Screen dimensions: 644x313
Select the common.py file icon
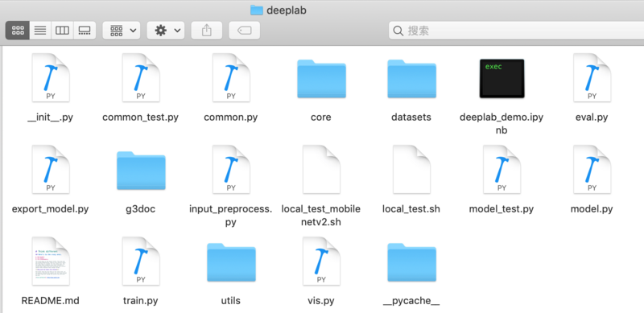click(x=231, y=78)
